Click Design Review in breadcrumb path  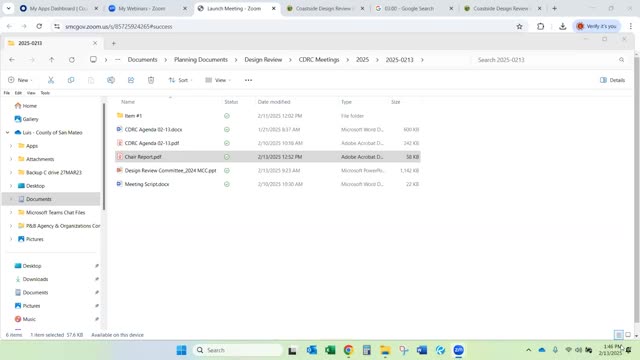click(x=263, y=60)
